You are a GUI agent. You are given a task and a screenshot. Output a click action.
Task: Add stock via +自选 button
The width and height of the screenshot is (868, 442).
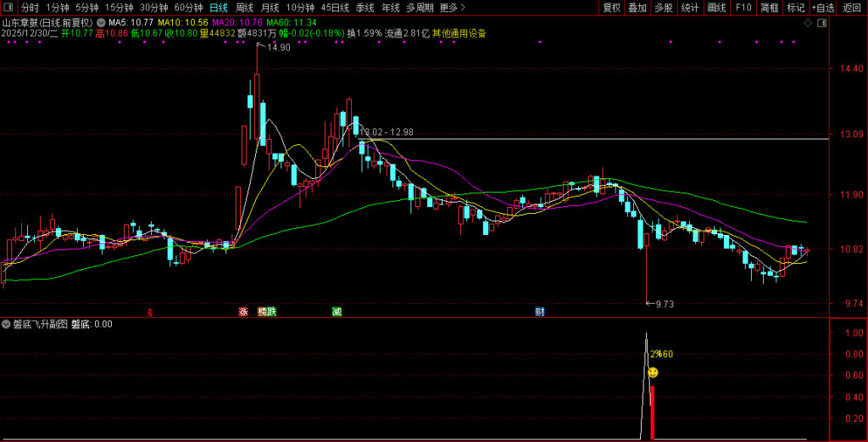[x=822, y=8]
